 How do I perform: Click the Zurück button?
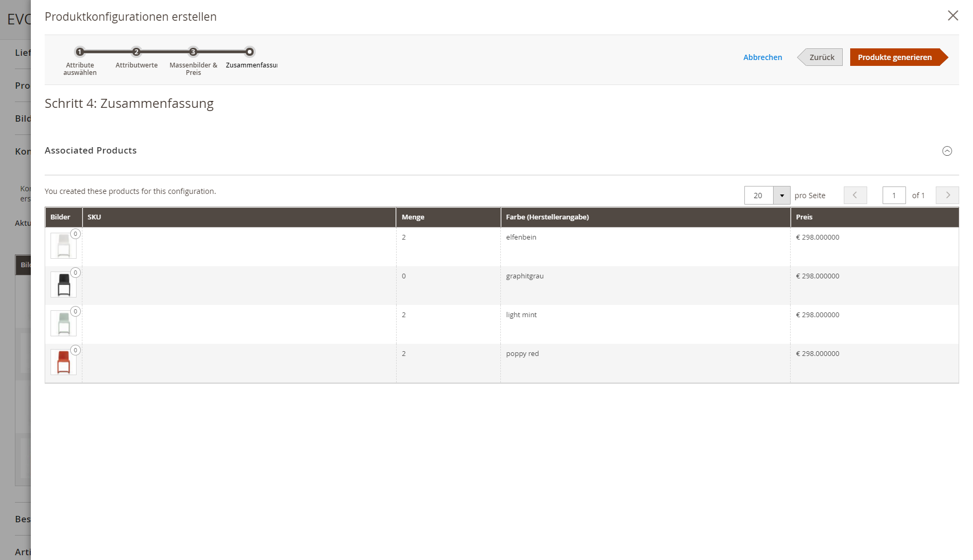tap(823, 57)
